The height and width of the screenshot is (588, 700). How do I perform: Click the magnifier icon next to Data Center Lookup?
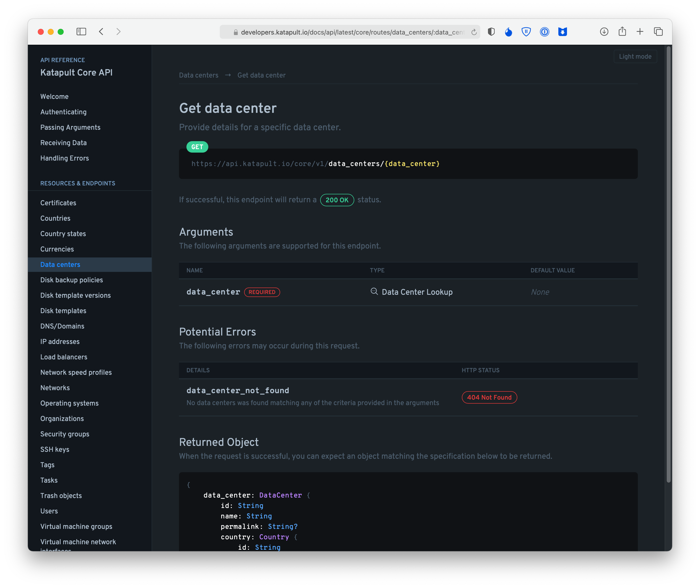[x=374, y=291]
